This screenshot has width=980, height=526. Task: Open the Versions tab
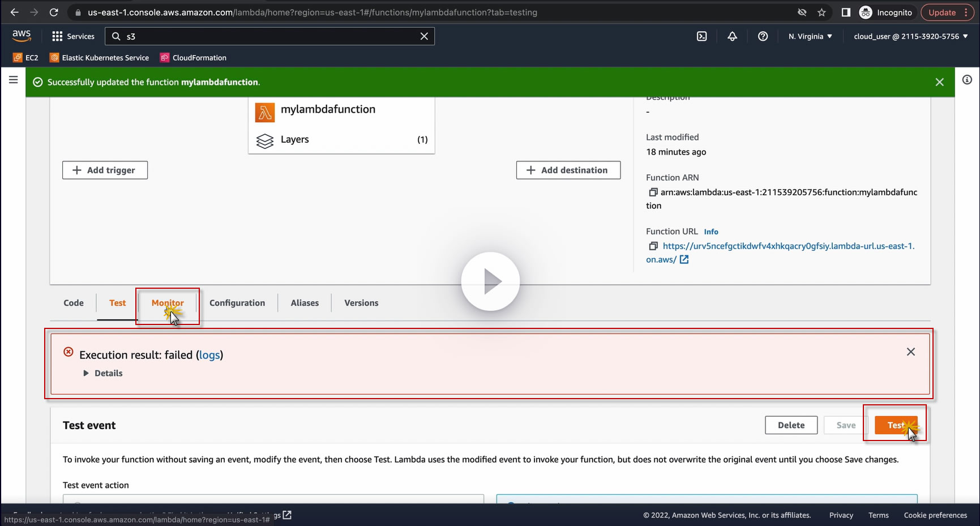click(x=361, y=303)
